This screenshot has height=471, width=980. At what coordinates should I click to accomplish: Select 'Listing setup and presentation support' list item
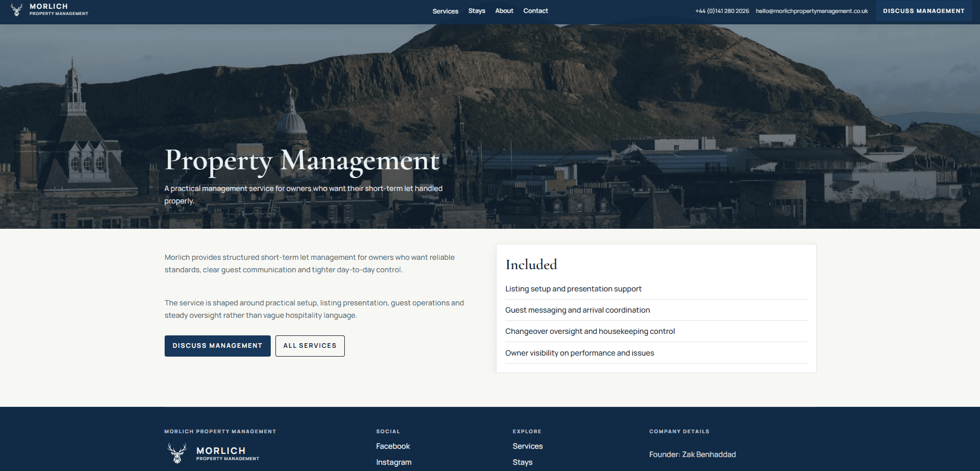coord(573,288)
